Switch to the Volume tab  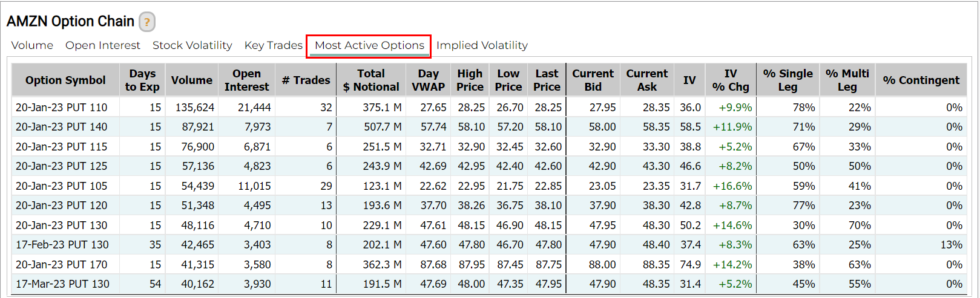coord(32,45)
